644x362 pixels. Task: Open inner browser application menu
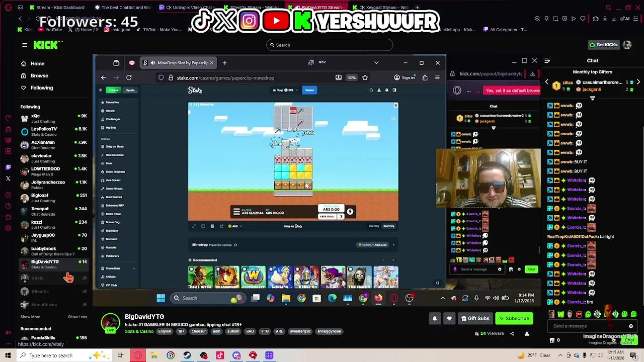coord(437,78)
